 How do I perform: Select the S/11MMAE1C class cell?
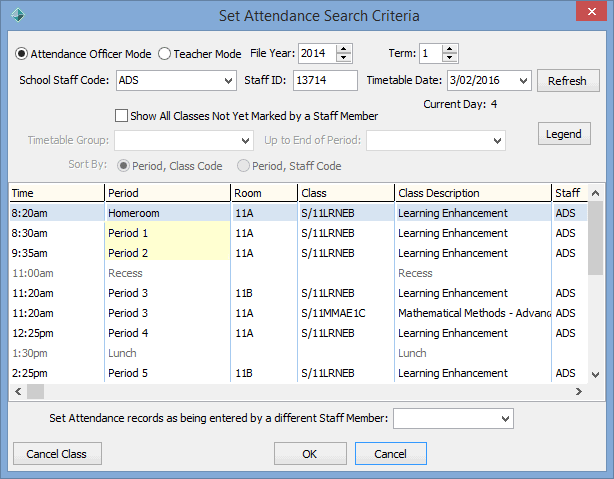346,313
